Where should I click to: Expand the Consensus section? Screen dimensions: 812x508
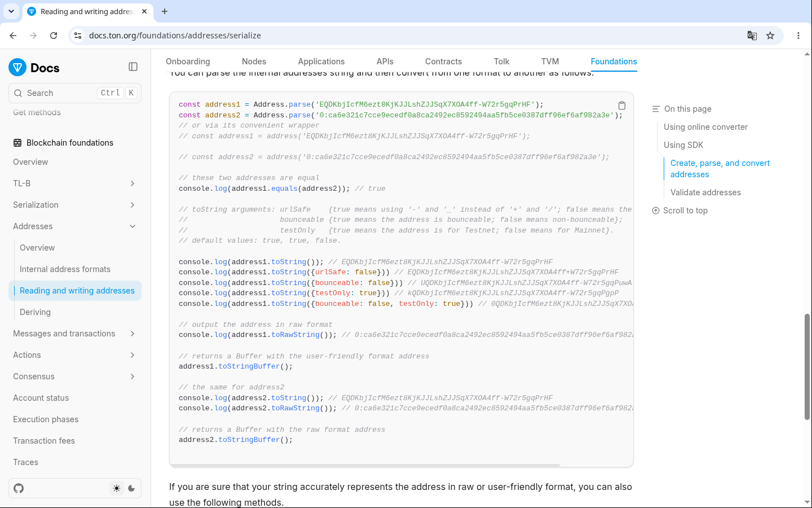[x=133, y=376]
